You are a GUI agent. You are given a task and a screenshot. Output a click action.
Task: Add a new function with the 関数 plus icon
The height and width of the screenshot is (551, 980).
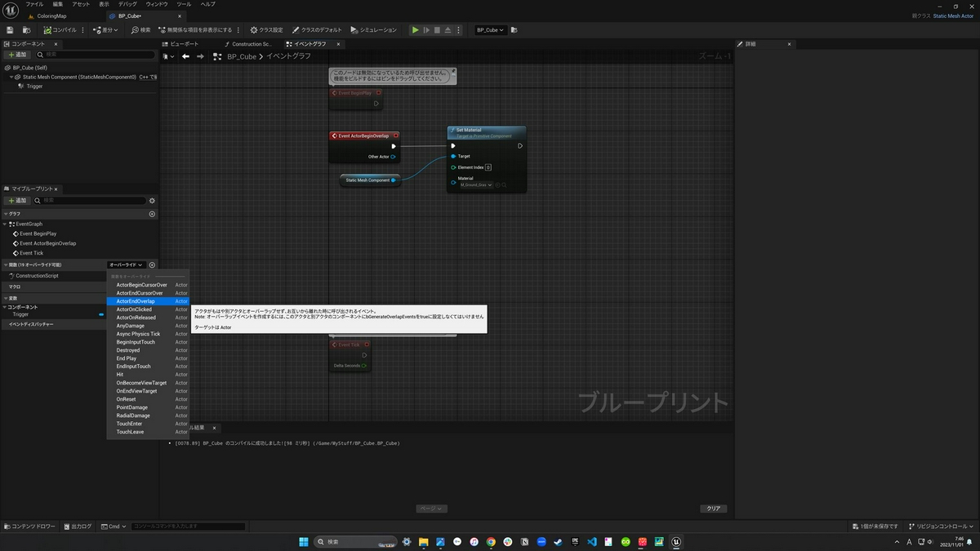tap(152, 264)
